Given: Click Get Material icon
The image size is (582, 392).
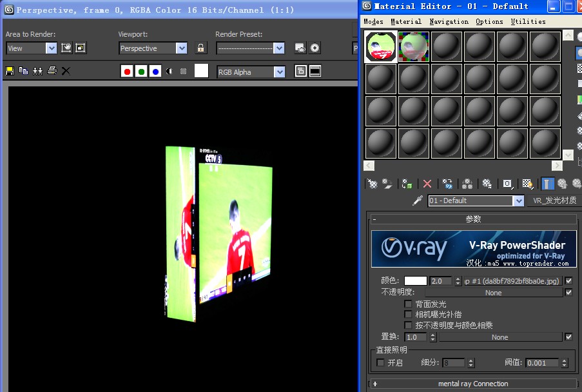Looking at the screenshot, I should coord(373,183).
